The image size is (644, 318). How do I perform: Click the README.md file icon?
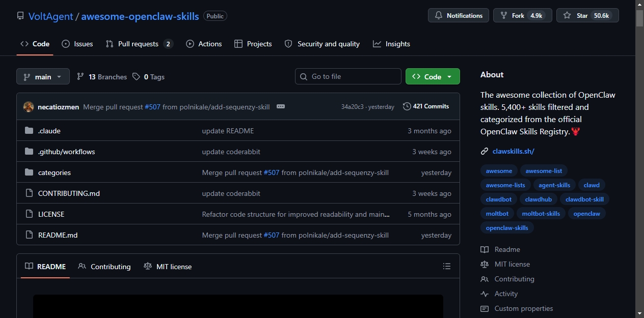(29, 235)
